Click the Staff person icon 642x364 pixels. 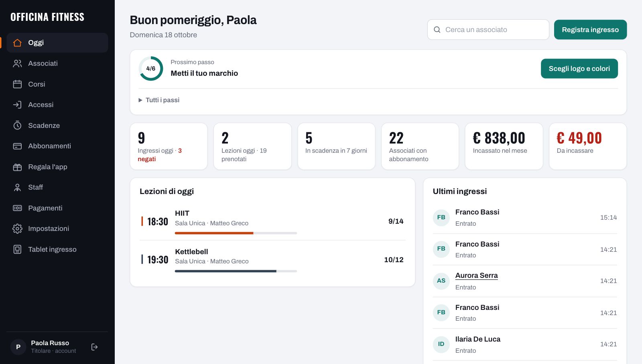[x=17, y=187]
